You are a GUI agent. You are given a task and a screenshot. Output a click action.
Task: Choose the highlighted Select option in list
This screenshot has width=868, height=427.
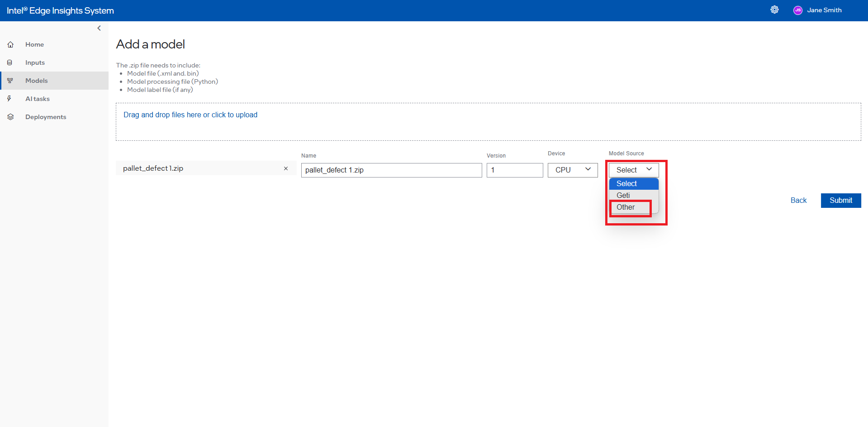(634, 183)
